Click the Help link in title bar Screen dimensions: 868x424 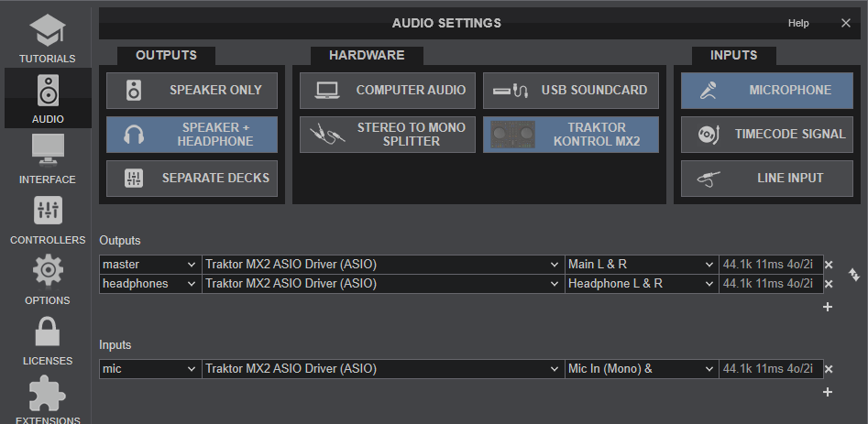[x=798, y=23]
